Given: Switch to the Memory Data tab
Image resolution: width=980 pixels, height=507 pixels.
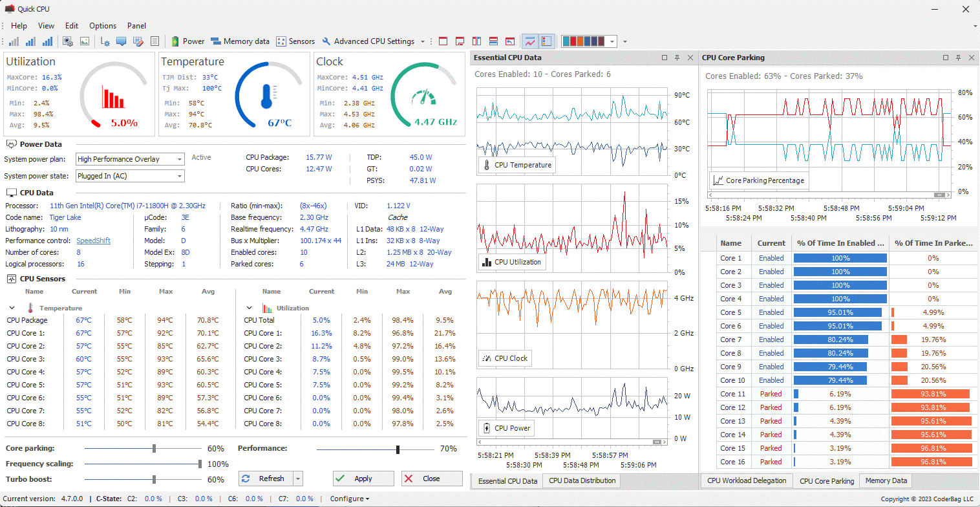Looking at the screenshot, I should tap(886, 480).
